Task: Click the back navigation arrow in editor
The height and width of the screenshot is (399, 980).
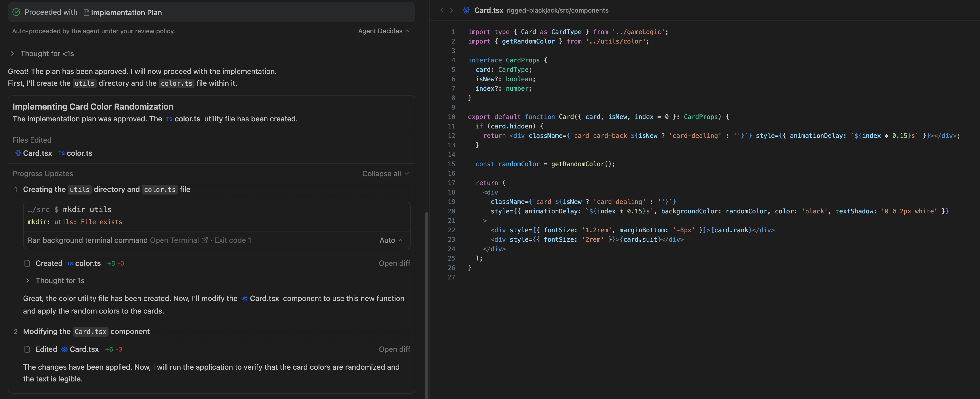Action: [x=442, y=10]
